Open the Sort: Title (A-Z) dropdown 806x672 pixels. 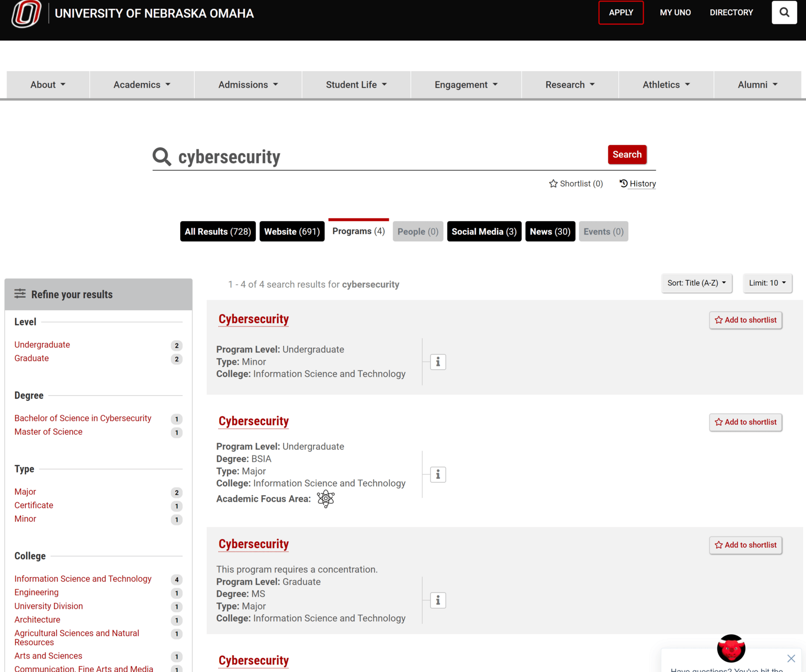click(696, 283)
